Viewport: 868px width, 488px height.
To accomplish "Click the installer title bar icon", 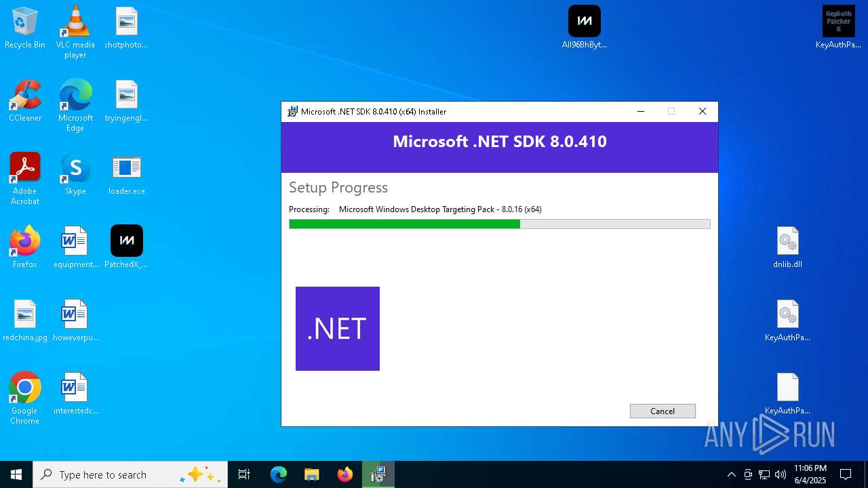I will coord(292,112).
